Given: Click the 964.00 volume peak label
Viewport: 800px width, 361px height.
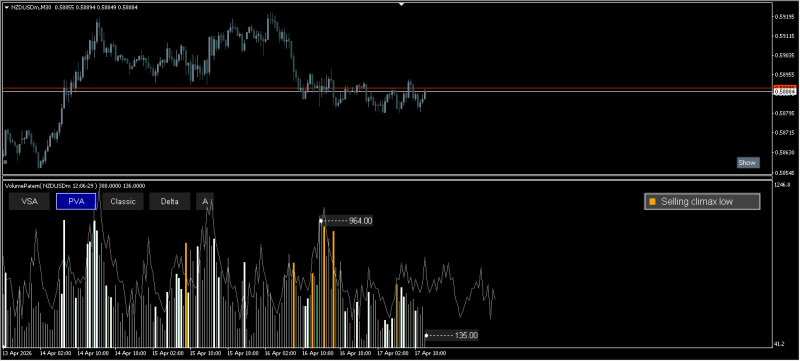Looking at the screenshot, I should (x=361, y=221).
